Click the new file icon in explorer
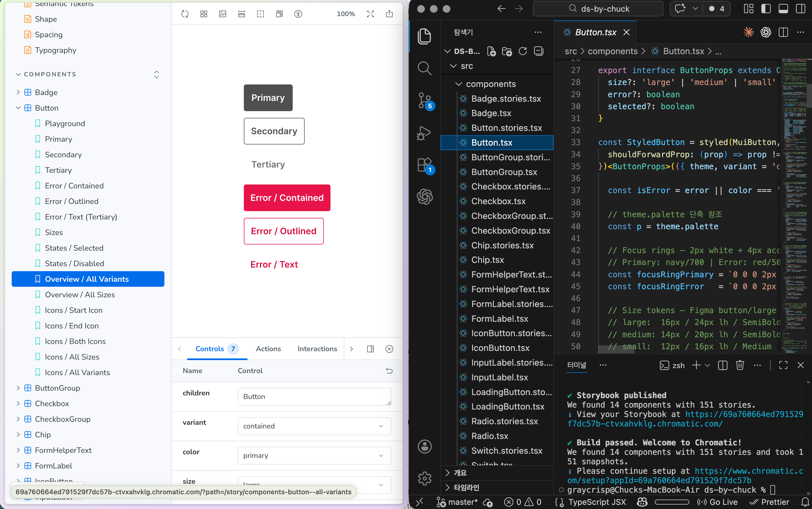812x509 pixels. click(x=492, y=51)
